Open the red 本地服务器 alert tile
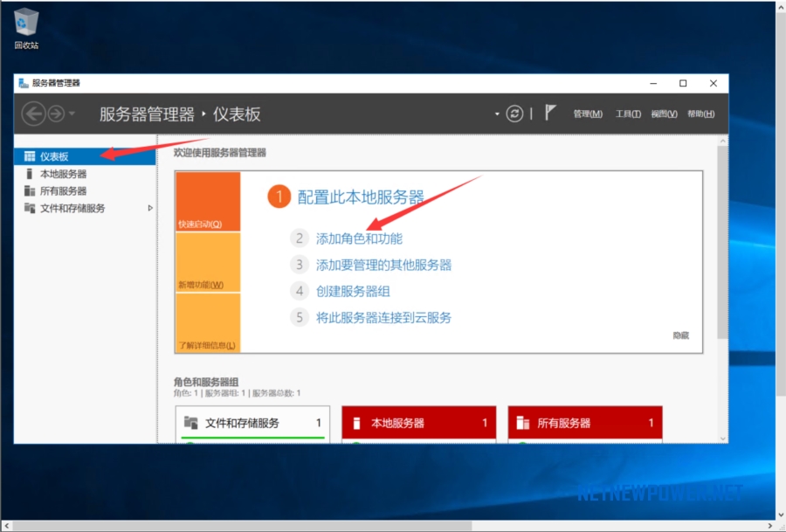This screenshot has height=532, width=786. (418, 423)
